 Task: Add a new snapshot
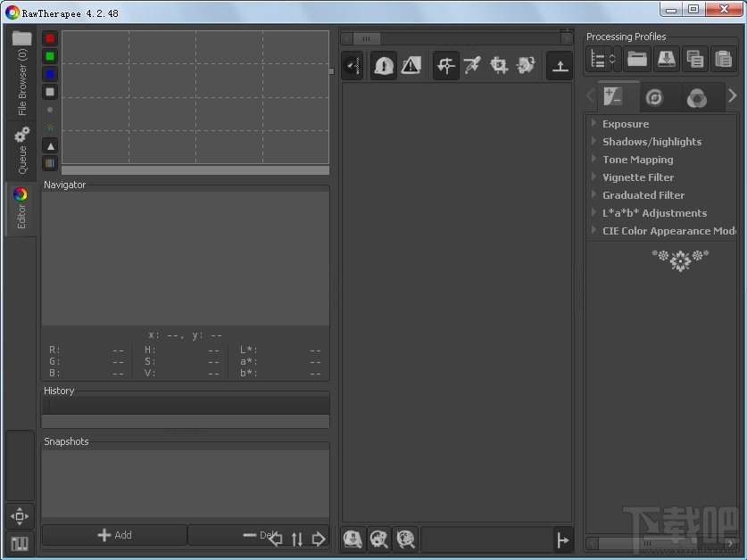tap(114, 535)
